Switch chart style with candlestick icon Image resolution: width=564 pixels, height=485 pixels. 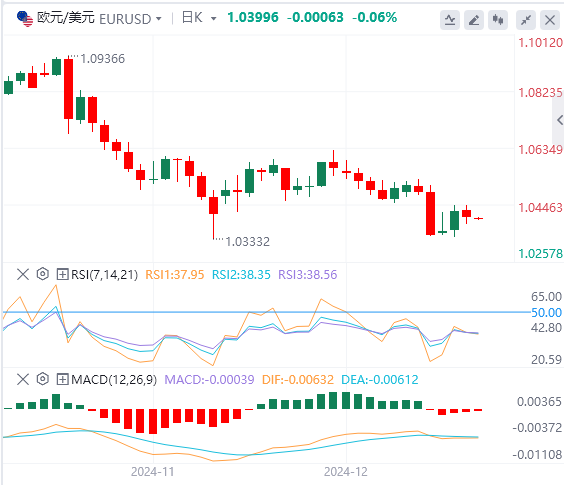[498, 20]
